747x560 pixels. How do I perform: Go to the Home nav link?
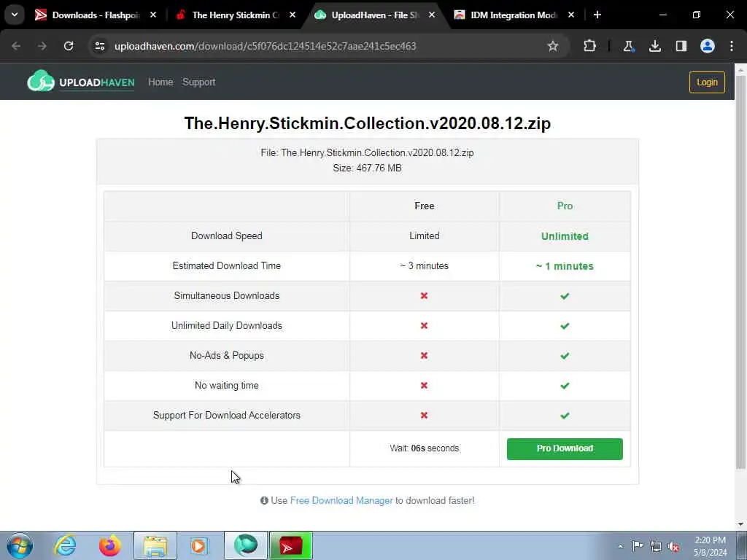[160, 82]
